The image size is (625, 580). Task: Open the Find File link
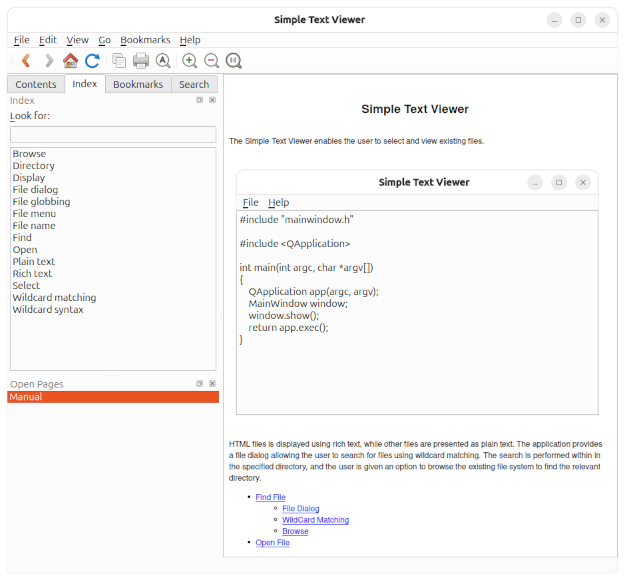(270, 497)
